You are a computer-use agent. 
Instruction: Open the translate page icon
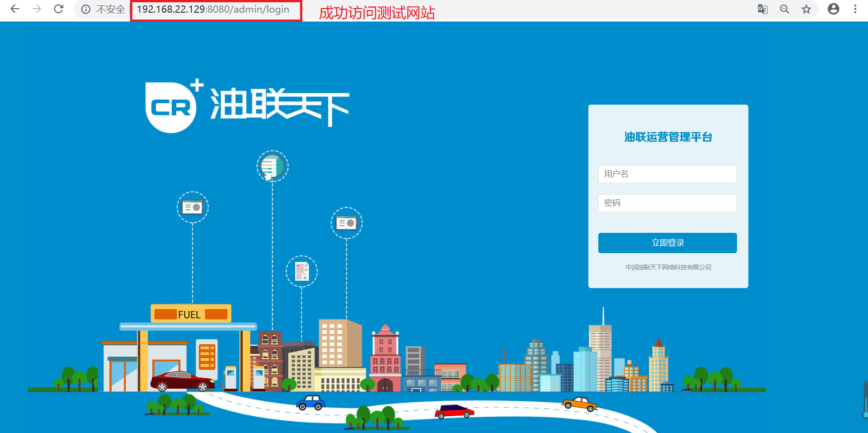point(763,9)
